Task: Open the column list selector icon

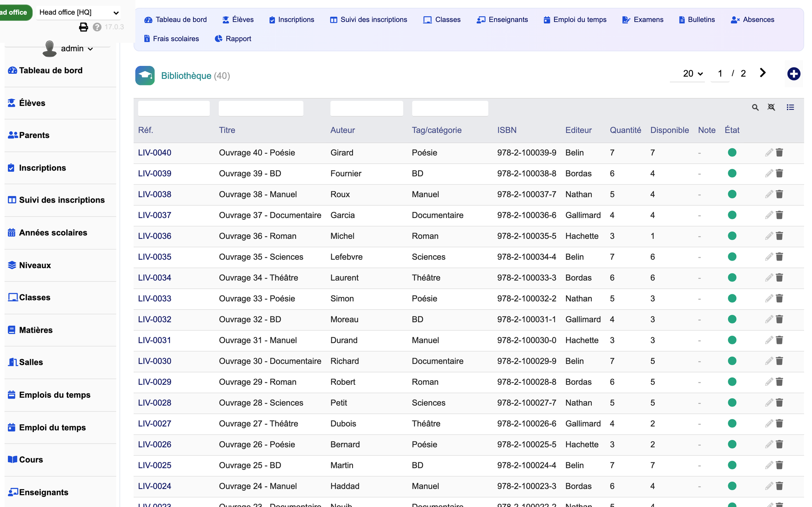Action: [790, 108]
